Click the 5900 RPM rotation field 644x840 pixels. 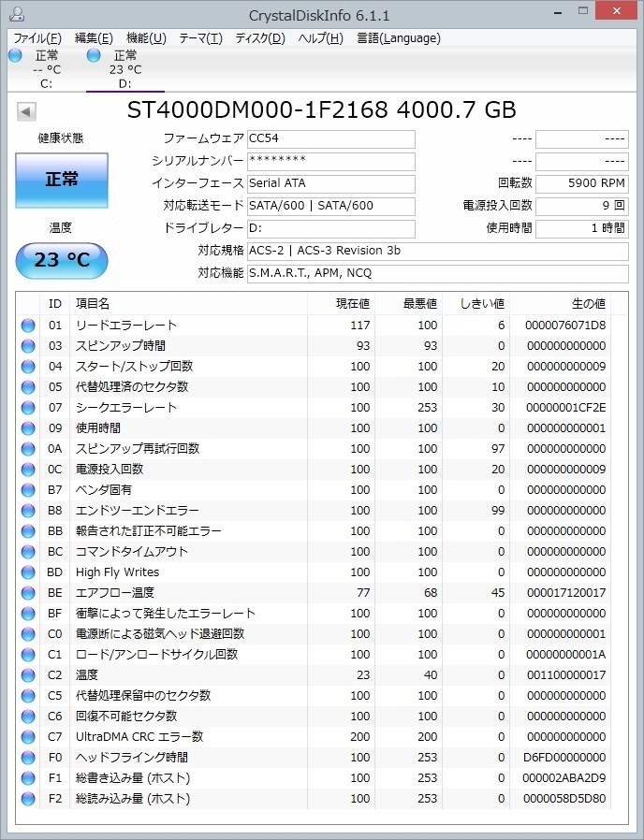(582, 183)
